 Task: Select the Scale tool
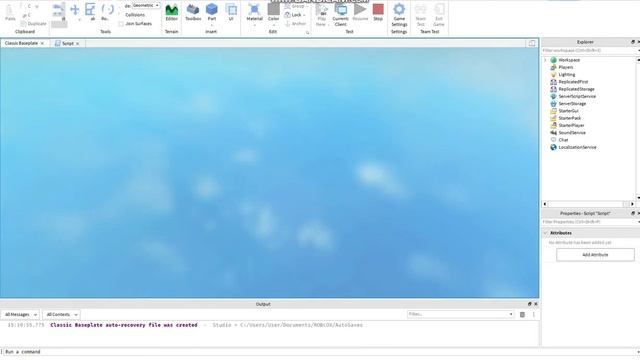point(90,12)
